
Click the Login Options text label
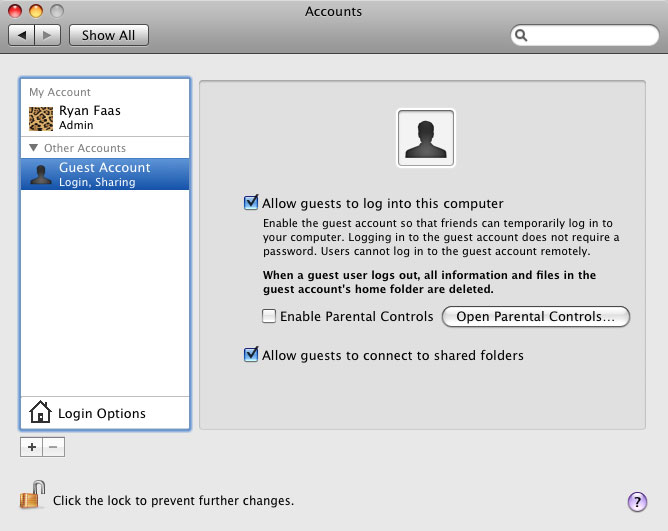(102, 413)
